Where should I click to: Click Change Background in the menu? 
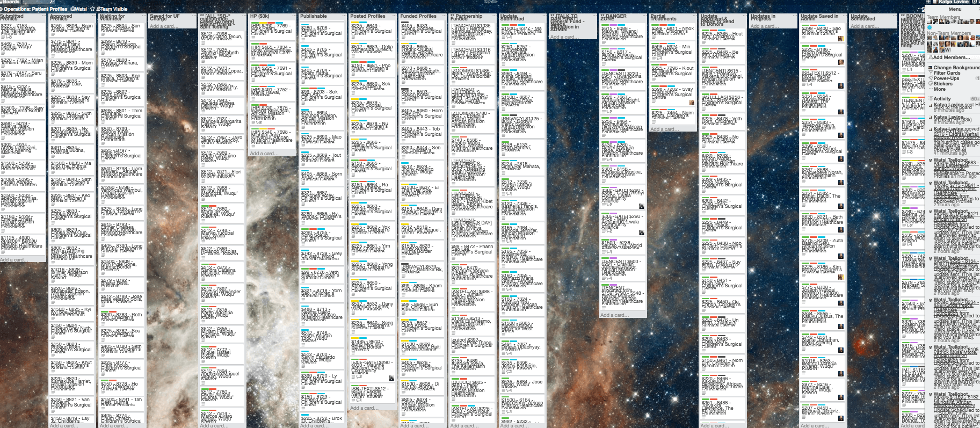tap(956, 68)
